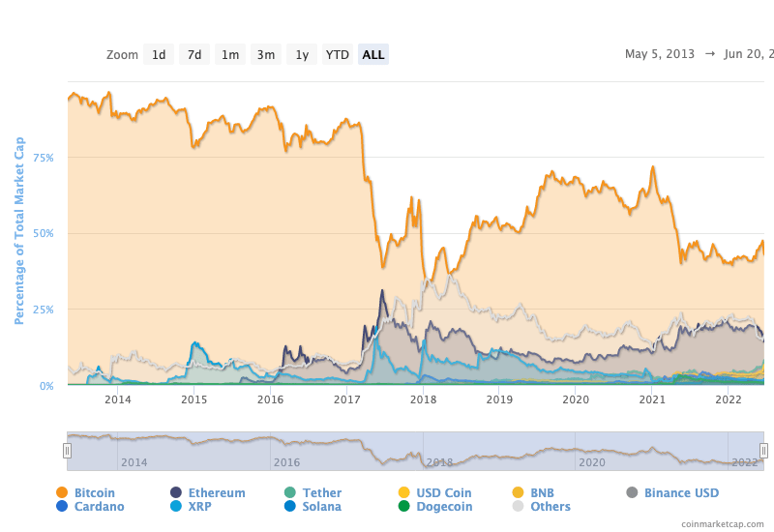Hide the Solana series via legend label

(321, 506)
